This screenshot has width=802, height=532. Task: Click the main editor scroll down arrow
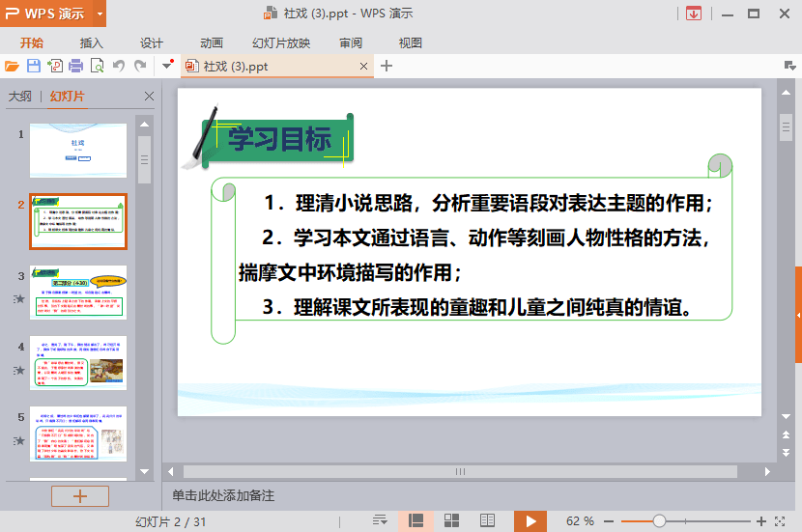click(x=787, y=416)
